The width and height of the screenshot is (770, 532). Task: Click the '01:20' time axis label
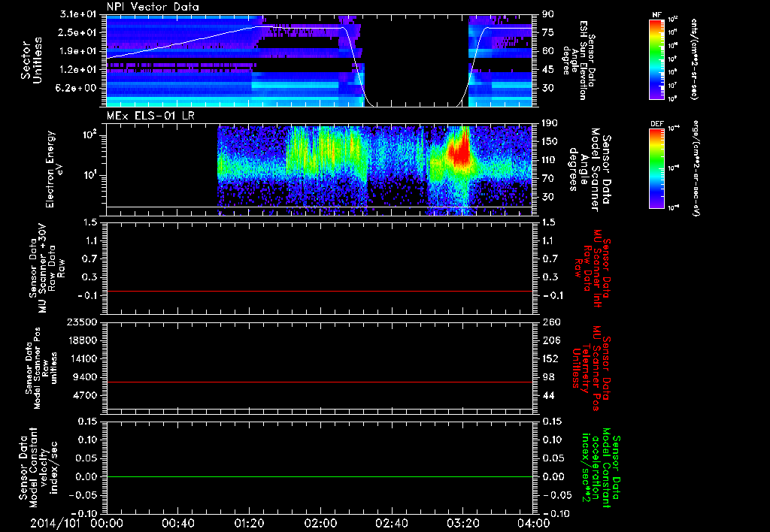(249, 523)
